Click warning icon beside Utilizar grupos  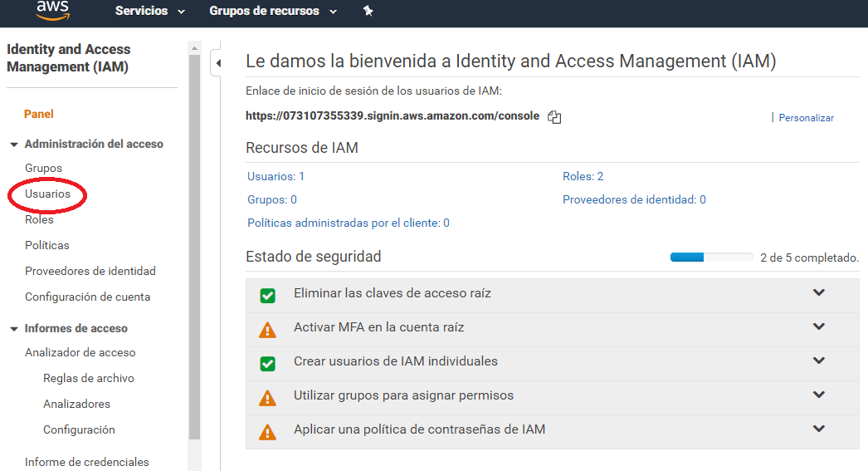(267, 397)
